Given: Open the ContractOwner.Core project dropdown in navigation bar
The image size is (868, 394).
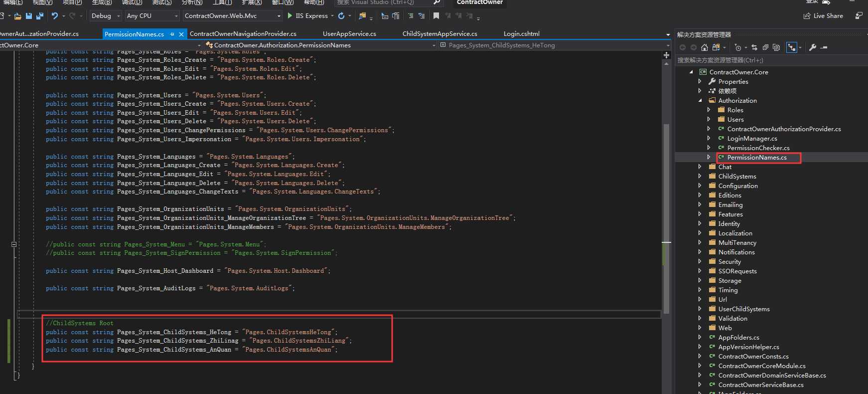Looking at the screenshot, I should coord(101,45).
